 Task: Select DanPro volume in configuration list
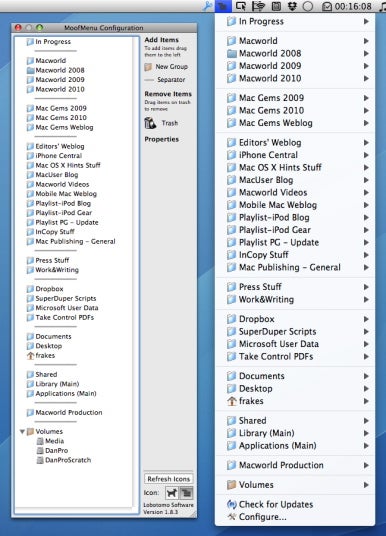pos(52,451)
